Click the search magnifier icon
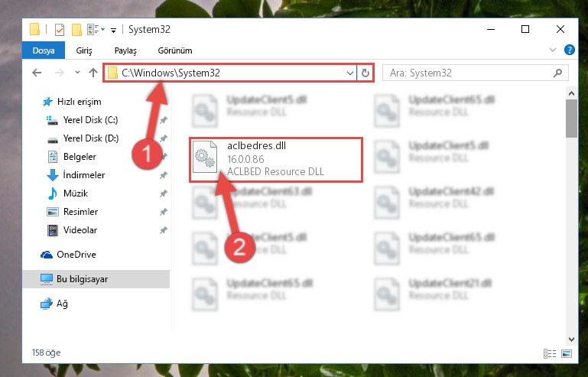The image size is (588, 377). coord(557,73)
